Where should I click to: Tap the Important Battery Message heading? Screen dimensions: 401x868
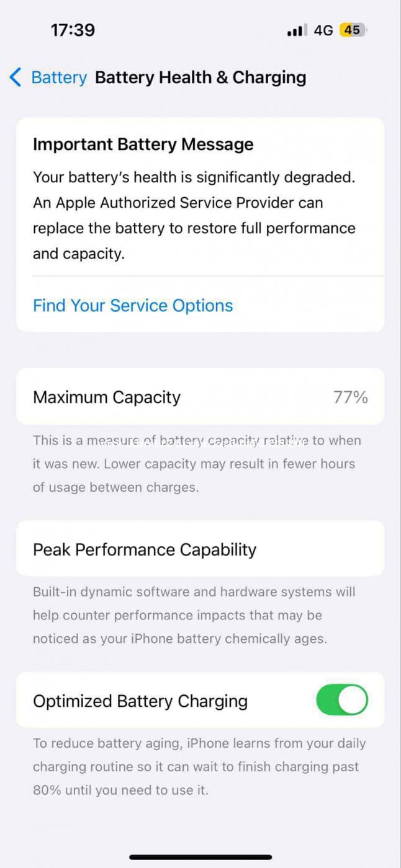tap(143, 144)
